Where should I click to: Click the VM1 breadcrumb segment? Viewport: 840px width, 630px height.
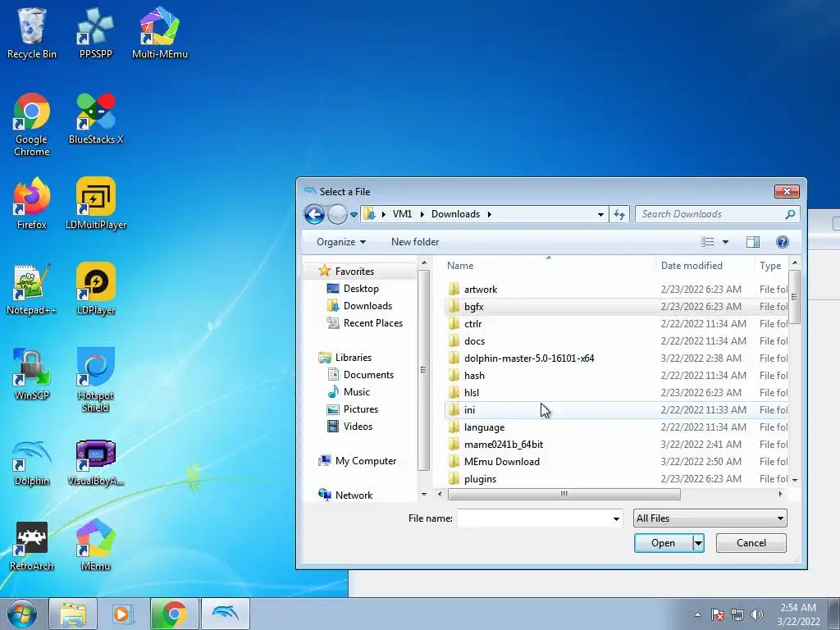click(x=402, y=214)
